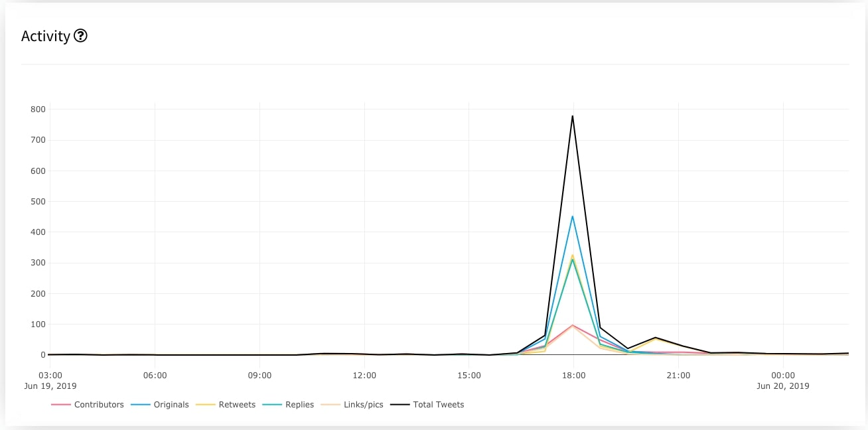This screenshot has width=868, height=430.
Task: Click the Total Tweets peak at 18:00
Action: [573, 117]
